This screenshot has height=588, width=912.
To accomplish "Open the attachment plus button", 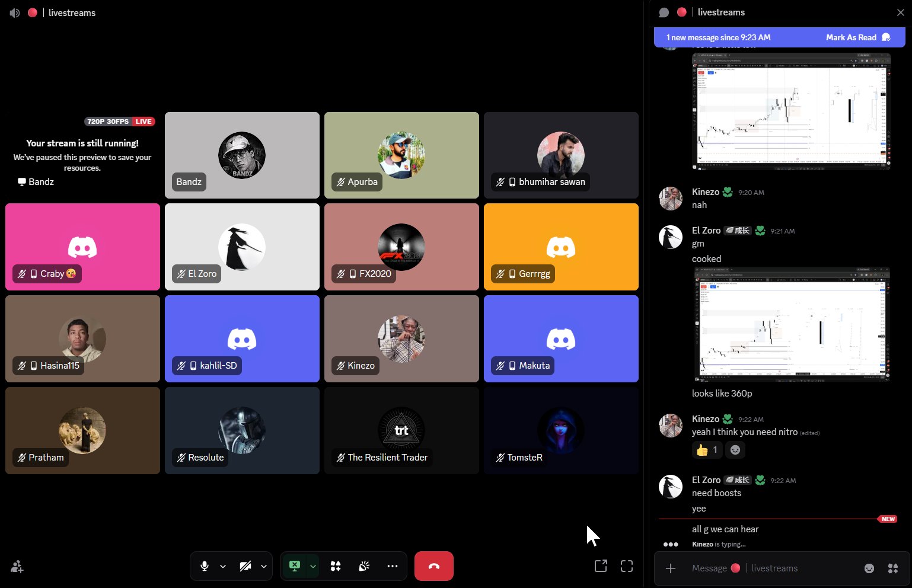I will (671, 568).
